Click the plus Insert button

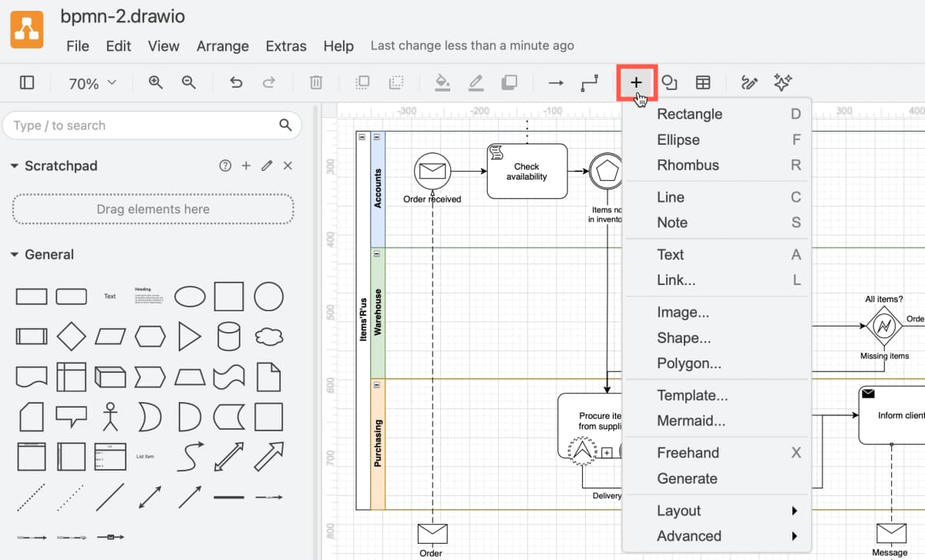[636, 82]
